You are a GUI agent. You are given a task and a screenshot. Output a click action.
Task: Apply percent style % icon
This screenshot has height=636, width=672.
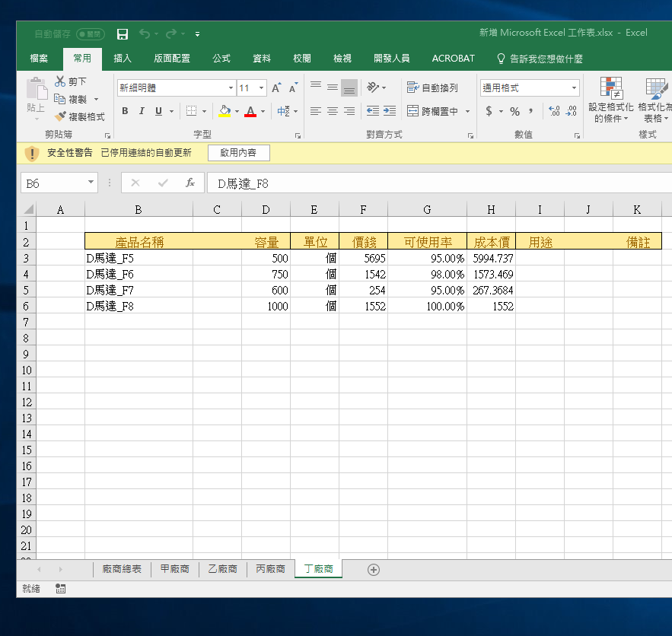coord(514,111)
